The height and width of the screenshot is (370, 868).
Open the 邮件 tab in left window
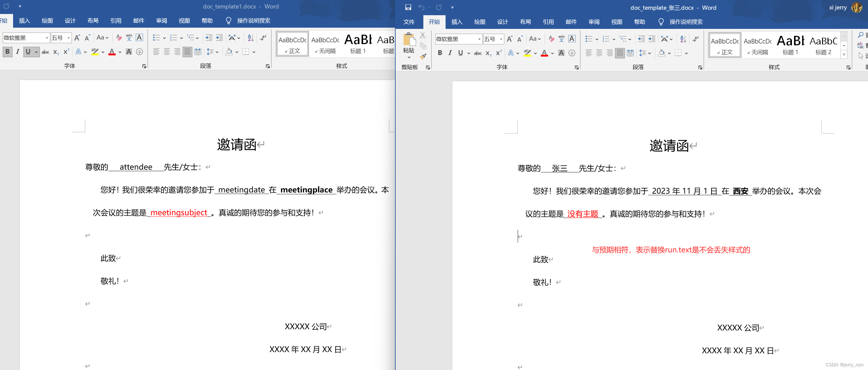coord(138,21)
